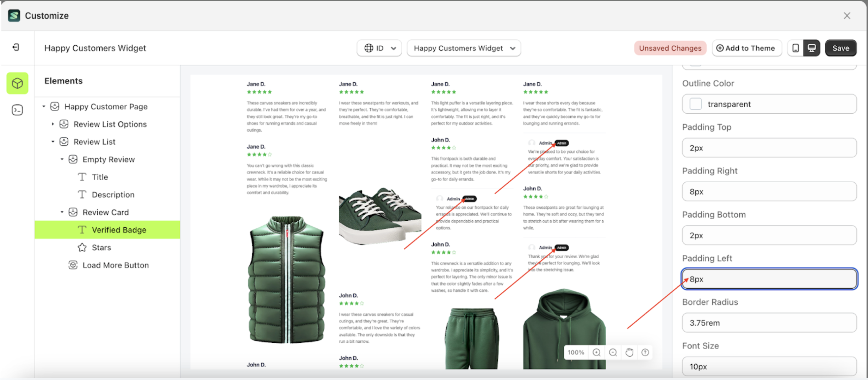The image size is (868, 380).
Task: Click the Save button
Action: coord(841,48)
